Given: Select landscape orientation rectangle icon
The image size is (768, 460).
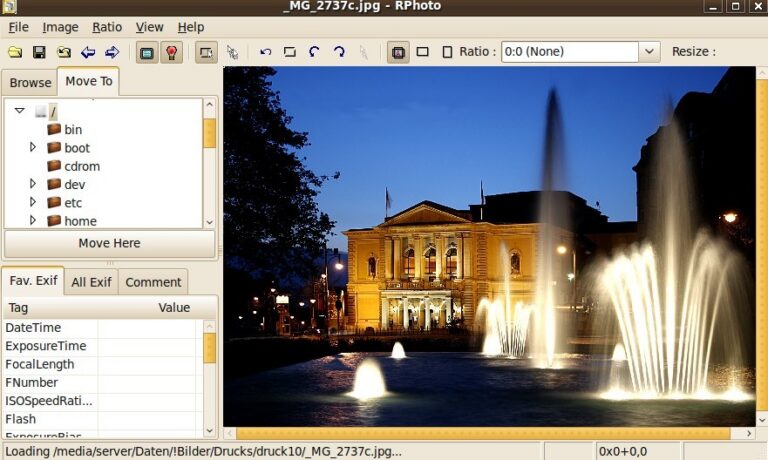Looking at the screenshot, I should pyautogui.click(x=422, y=52).
